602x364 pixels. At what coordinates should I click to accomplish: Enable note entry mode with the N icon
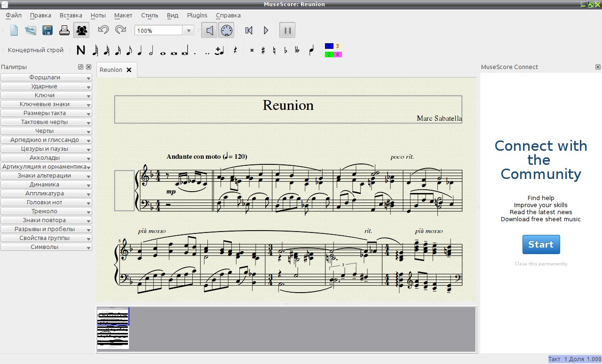click(x=81, y=50)
